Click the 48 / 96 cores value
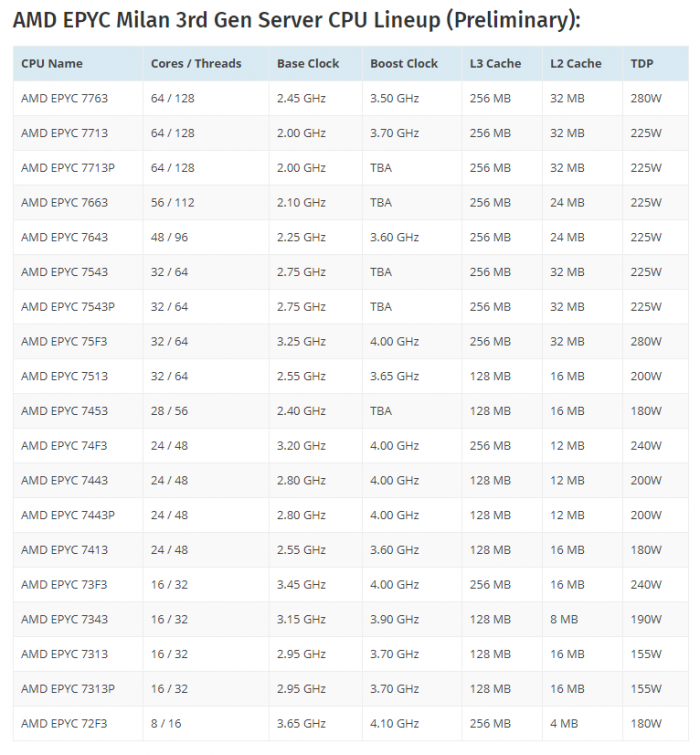Viewport: 700px width, 755px height. pyautogui.click(x=169, y=237)
